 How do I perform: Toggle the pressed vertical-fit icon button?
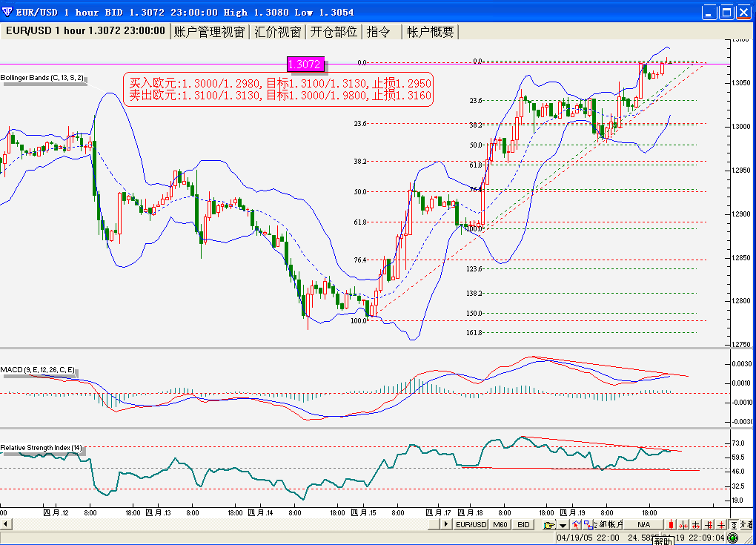pyautogui.click(x=733, y=524)
